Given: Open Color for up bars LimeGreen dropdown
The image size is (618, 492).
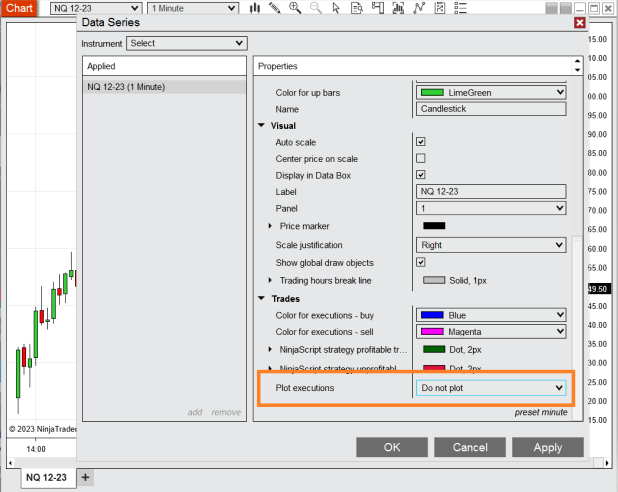Looking at the screenshot, I should 491,93.
